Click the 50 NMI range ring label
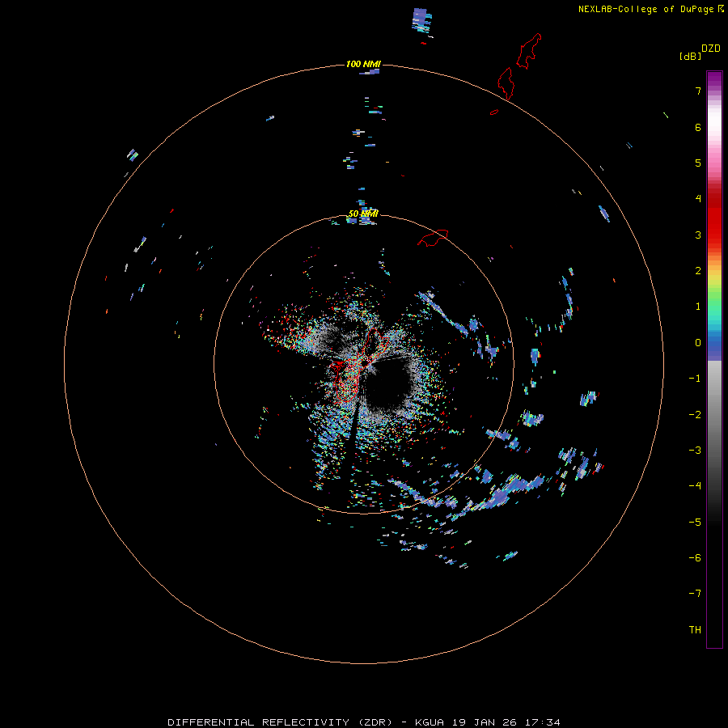The width and height of the screenshot is (728, 728). (x=363, y=214)
